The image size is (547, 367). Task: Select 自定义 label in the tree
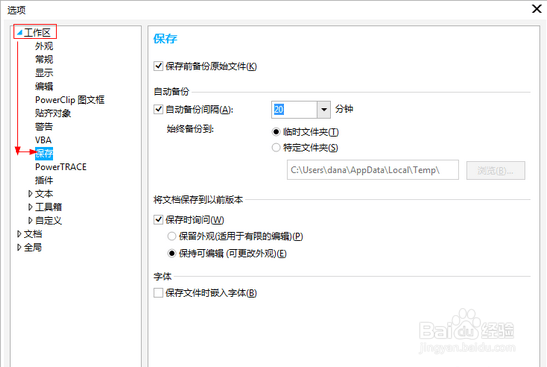point(48,220)
